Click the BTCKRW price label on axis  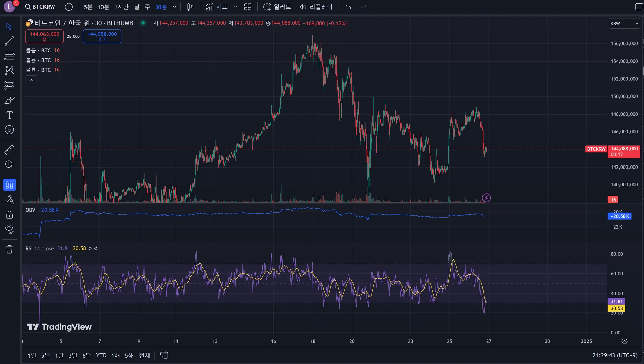[x=596, y=149]
